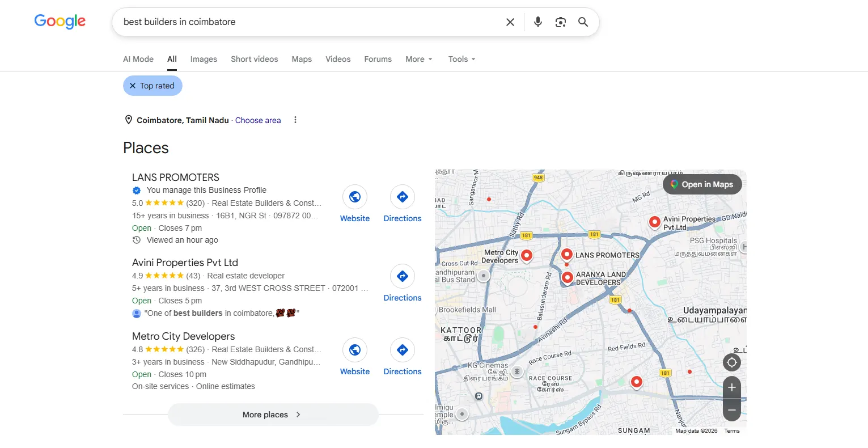Zoom out the map with minus button
Viewport: 868px width, 448px height.
click(x=732, y=410)
